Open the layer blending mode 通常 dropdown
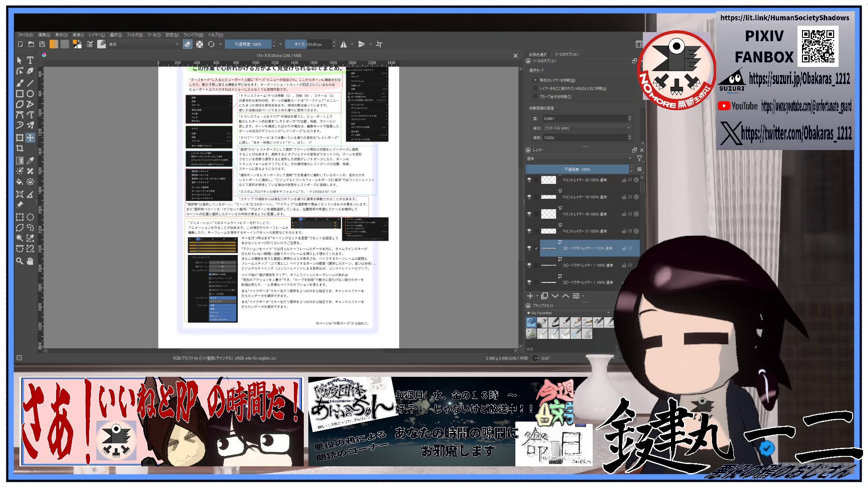Image resolution: width=868 pixels, height=488 pixels. [579, 159]
